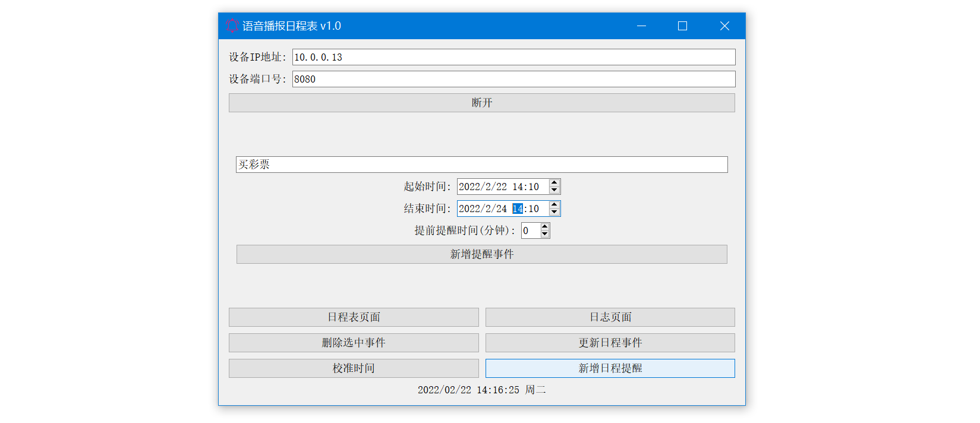Switch to the 日志页面 log page
This screenshot has width=980, height=423.
pos(610,317)
